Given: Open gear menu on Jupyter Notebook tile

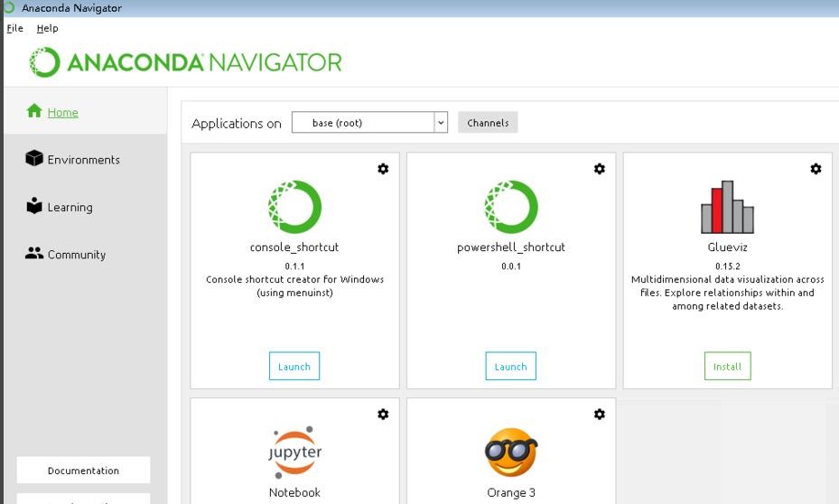Looking at the screenshot, I should pos(383,414).
